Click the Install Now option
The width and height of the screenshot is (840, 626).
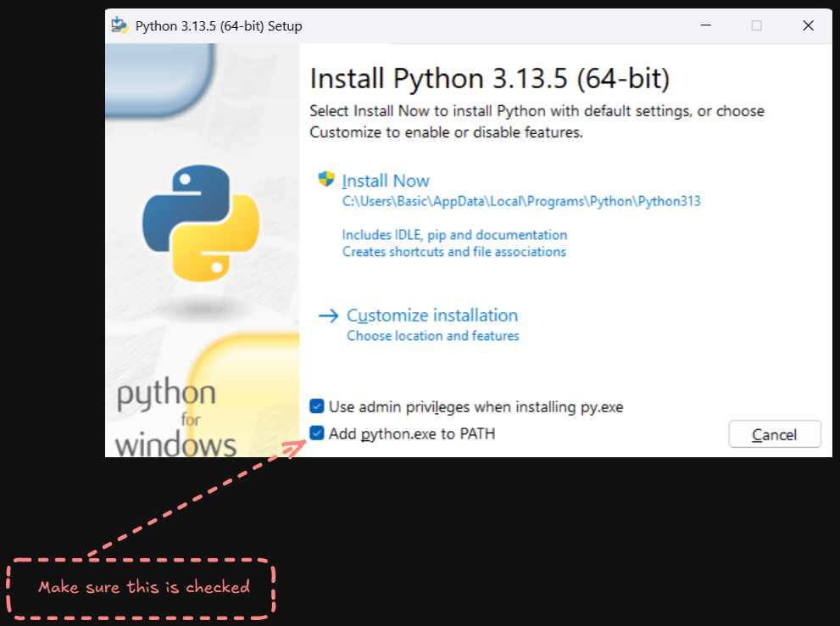[386, 181]
